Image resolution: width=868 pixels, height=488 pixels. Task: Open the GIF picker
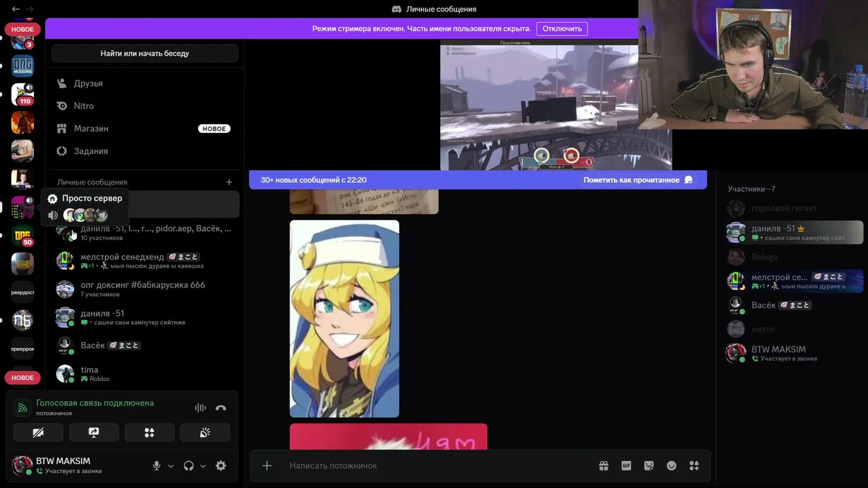(627, 466)
